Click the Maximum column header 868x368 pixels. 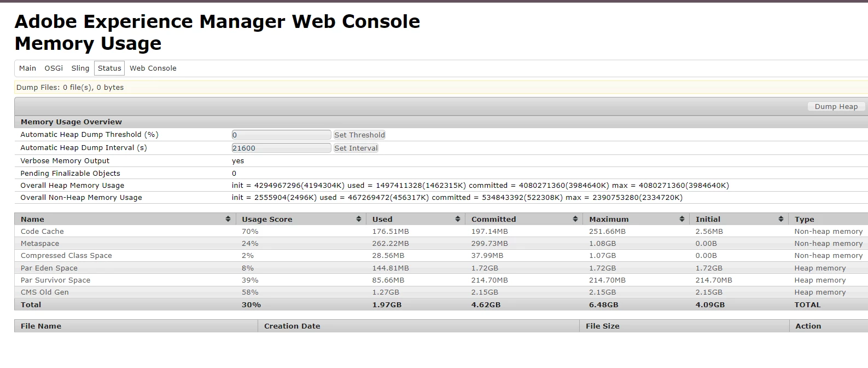click(x=636, y=219)
